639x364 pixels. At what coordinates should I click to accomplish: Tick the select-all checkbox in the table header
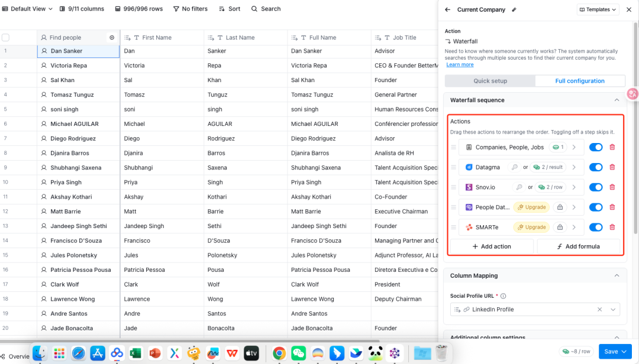tap(6, 38)
